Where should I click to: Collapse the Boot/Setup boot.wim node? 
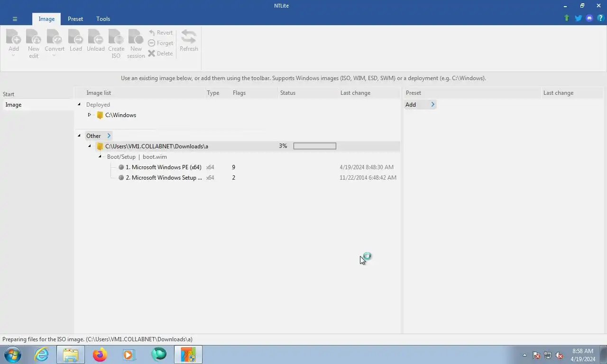pos(100,156)
